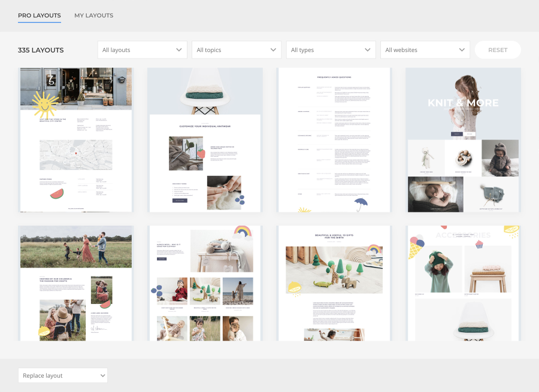Open the All layouts dropdown

143,50
